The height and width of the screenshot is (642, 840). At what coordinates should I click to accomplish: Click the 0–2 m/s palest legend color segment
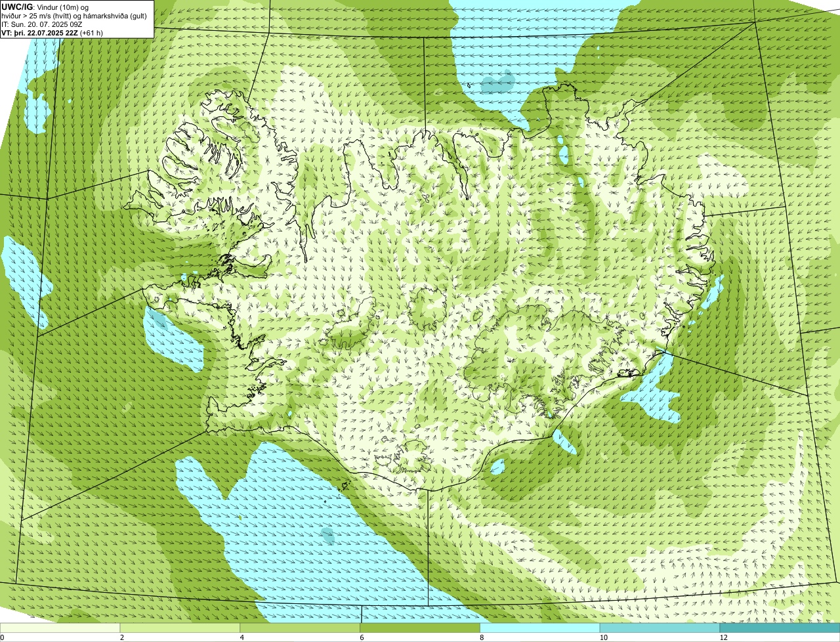click(x=60, y=628)
